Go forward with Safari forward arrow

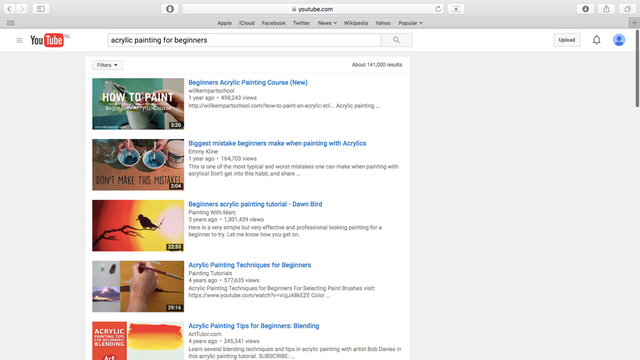click(x=22, y=9)
